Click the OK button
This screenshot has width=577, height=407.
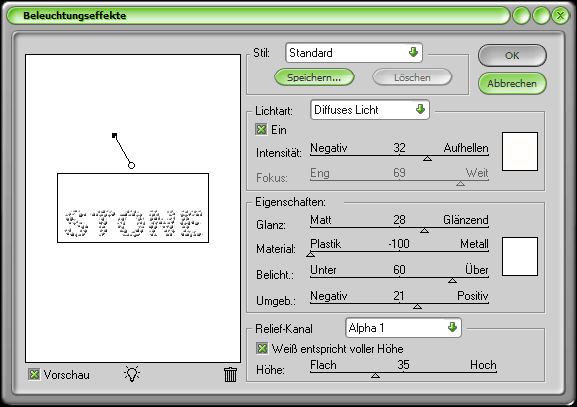512,56
